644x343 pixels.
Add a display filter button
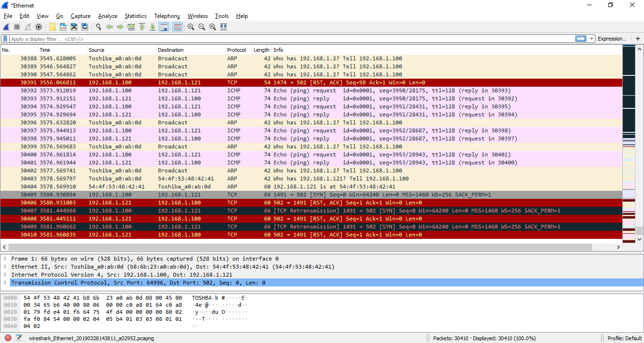(638, 39)
